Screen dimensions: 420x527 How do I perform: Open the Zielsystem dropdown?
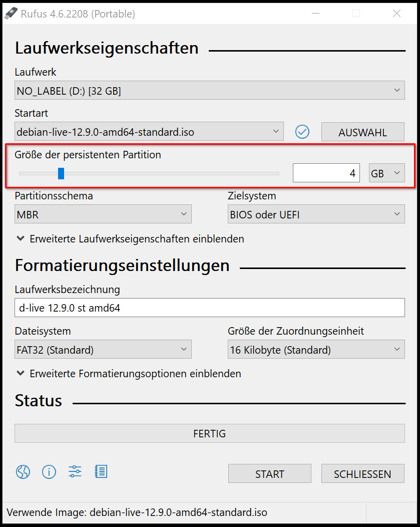316,215
